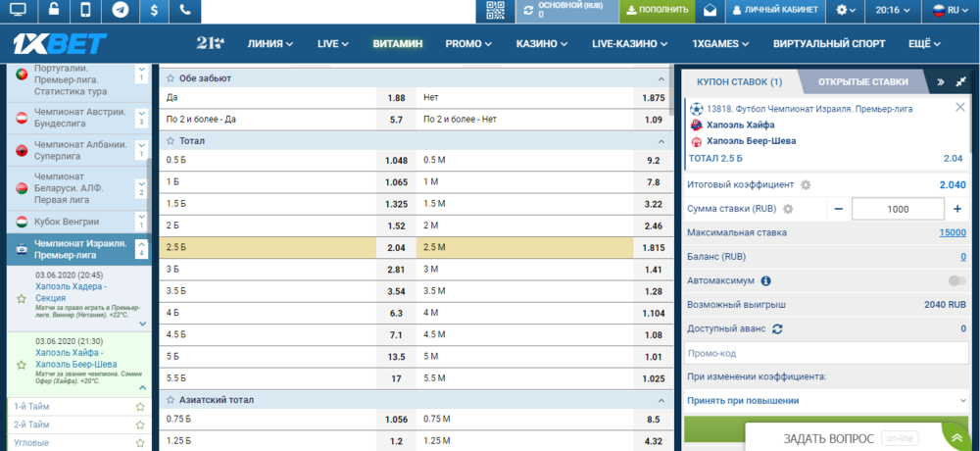Toggle the Автомаксимум switch
The height and width of the screenshot is (451, 980).
(956, 280)
